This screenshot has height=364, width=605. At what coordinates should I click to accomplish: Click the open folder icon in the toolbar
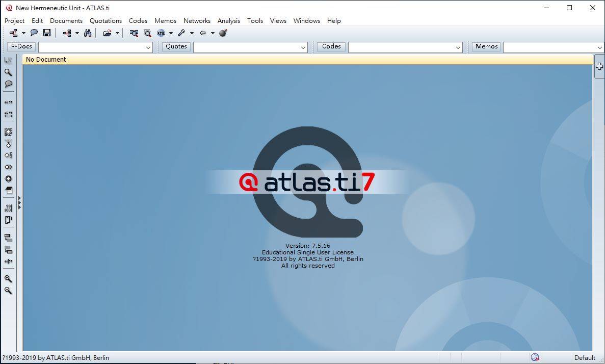[x=107, y=33]
